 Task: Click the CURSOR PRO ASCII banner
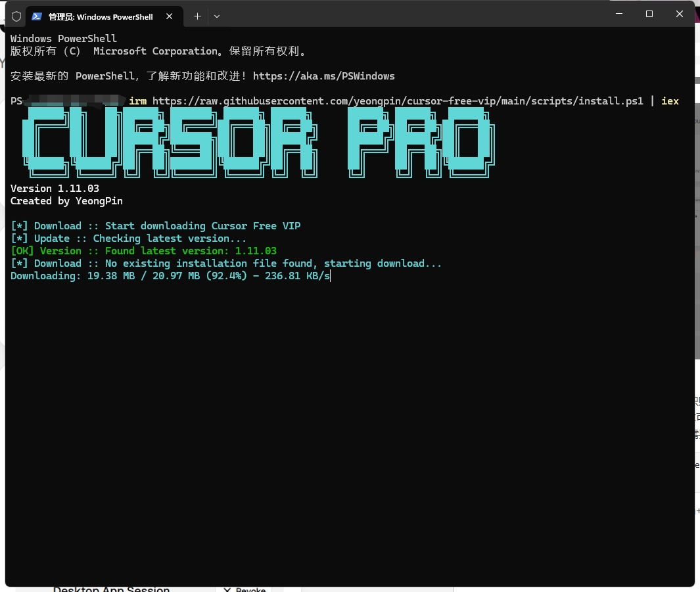click(258, 143)
